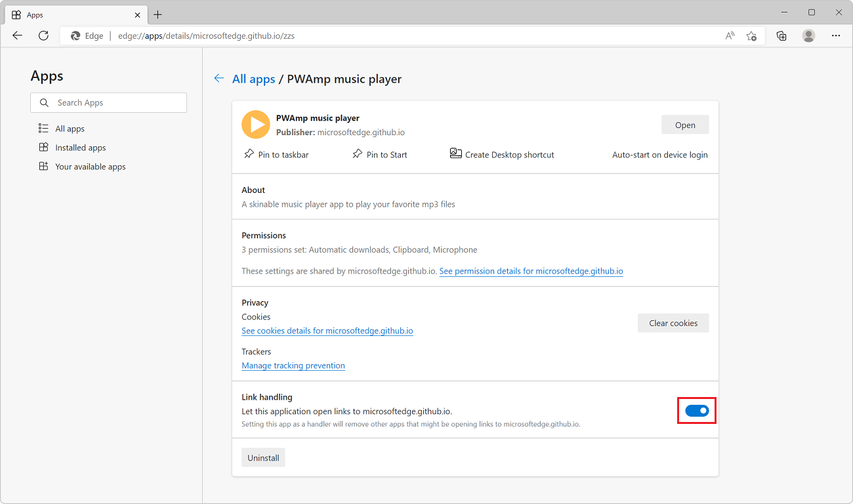This screenshot has width=853, height=504.
Task: Click the address bar URL field
Action: point(413,35)
